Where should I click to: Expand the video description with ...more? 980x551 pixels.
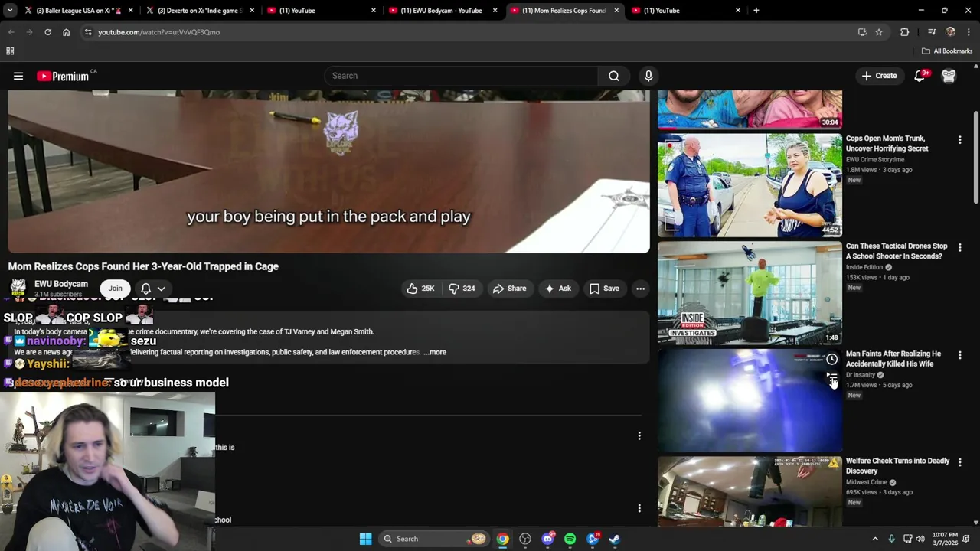pyautogui.click(x=436, y=352)
